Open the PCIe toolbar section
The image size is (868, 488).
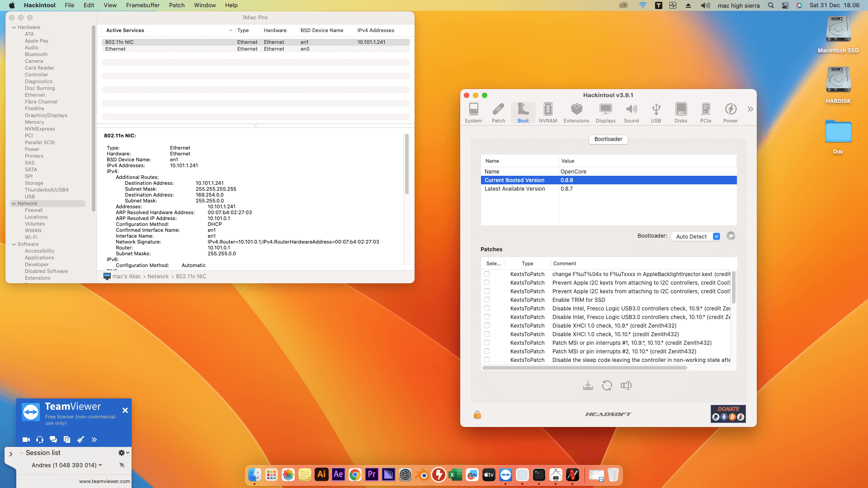click(705, 113)
